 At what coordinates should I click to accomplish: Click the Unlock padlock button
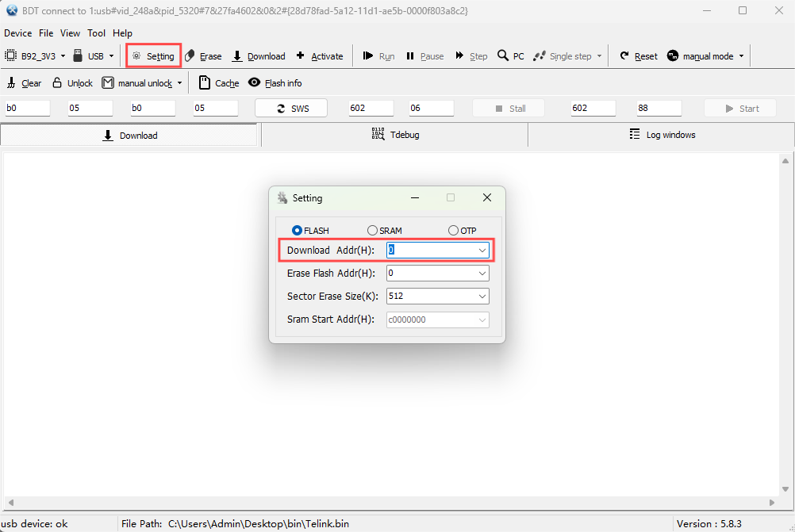pyautogui.click(x=72, y=83)
